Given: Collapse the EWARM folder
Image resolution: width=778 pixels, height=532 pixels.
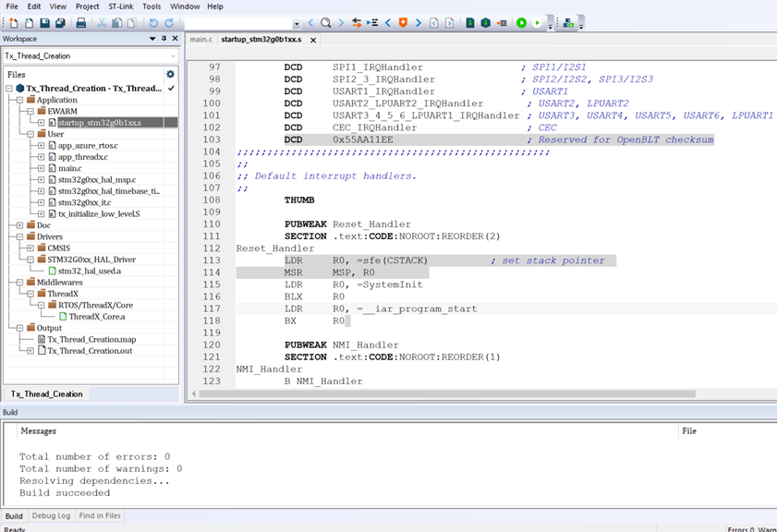Looking at the screenshot, I should point(30,111).
